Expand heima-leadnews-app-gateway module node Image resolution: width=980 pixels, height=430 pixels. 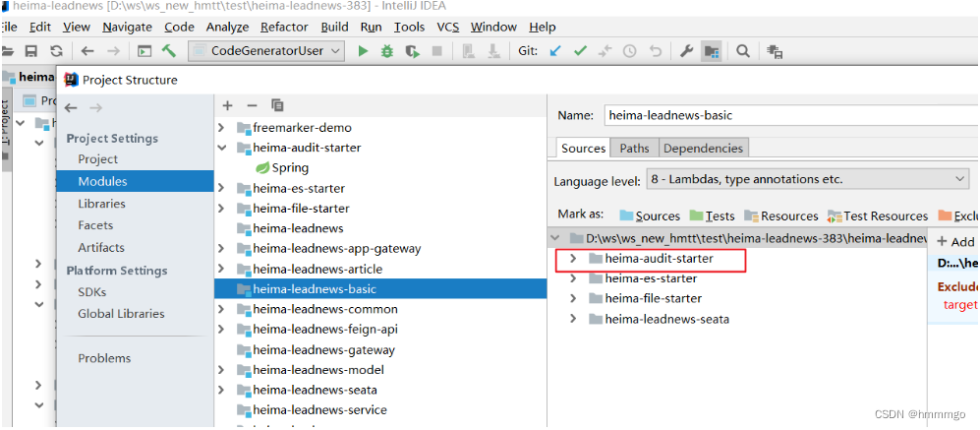point(222,249)
